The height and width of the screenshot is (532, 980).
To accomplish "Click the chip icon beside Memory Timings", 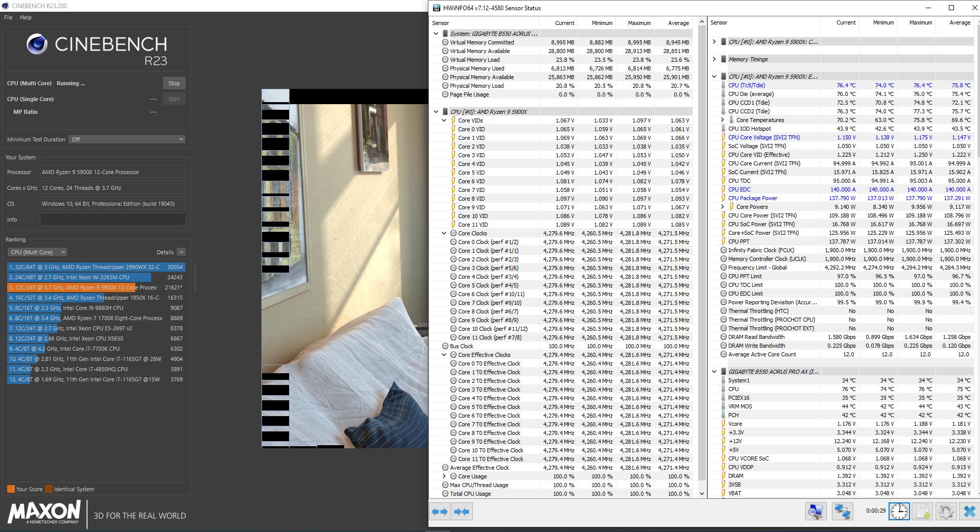I will pyautogui.click(x=723, y=59).
